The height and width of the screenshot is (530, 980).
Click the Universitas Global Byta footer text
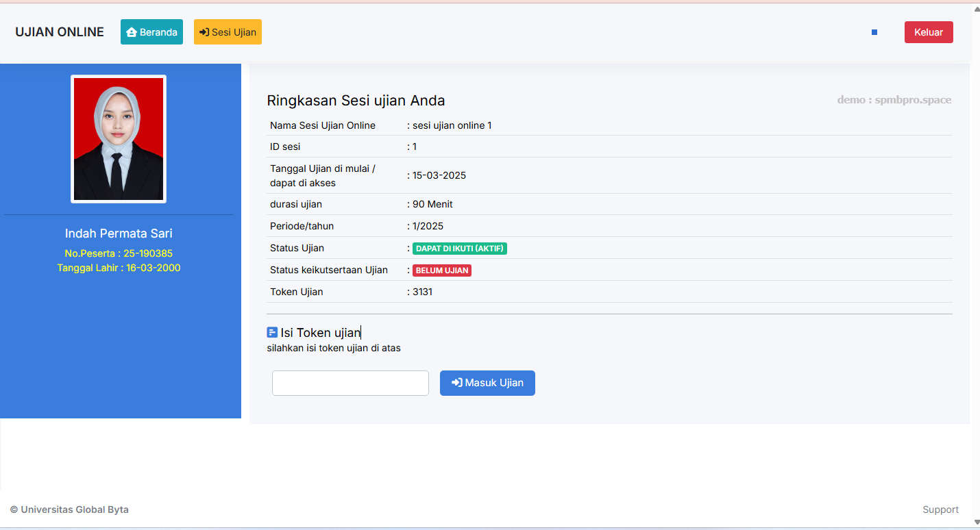(x=69, y=509)
